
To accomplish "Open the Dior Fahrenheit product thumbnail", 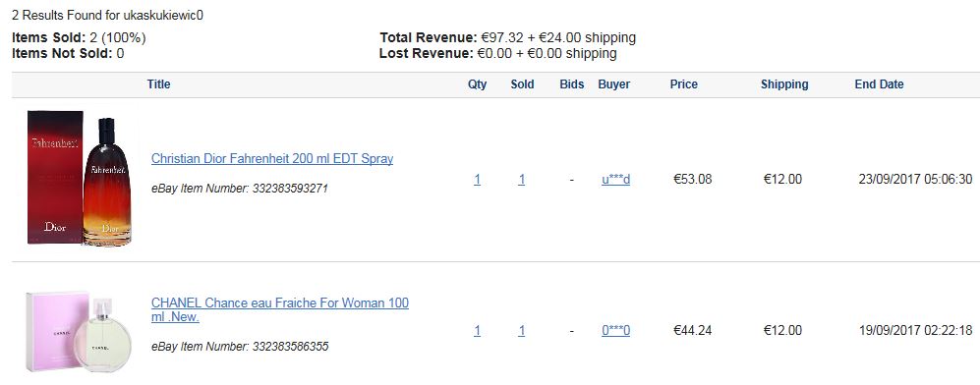I will pyautogui.click(x=80, y=178).
